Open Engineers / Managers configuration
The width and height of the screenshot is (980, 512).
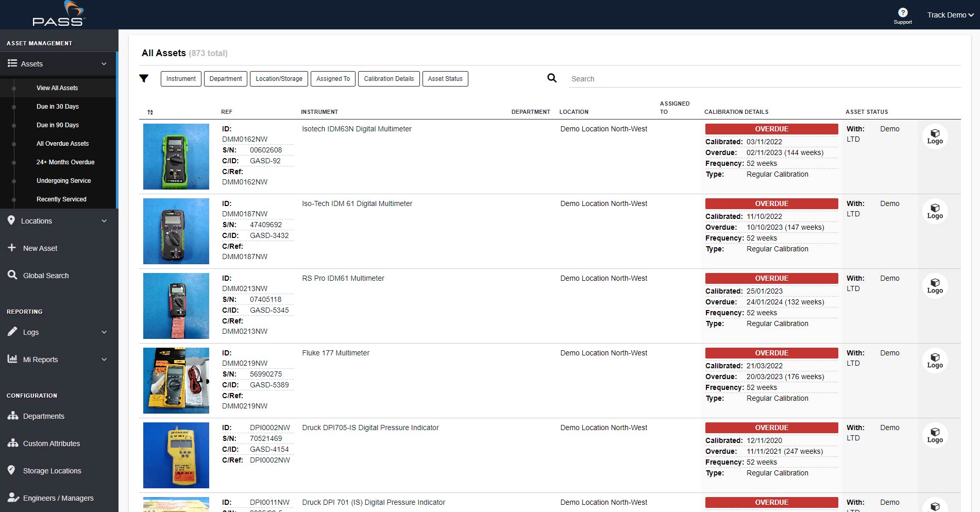point(58,498)
